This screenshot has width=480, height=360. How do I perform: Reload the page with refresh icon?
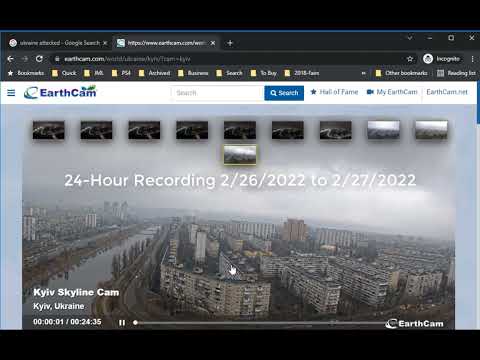pyautogui.click(x=39, y=59)
